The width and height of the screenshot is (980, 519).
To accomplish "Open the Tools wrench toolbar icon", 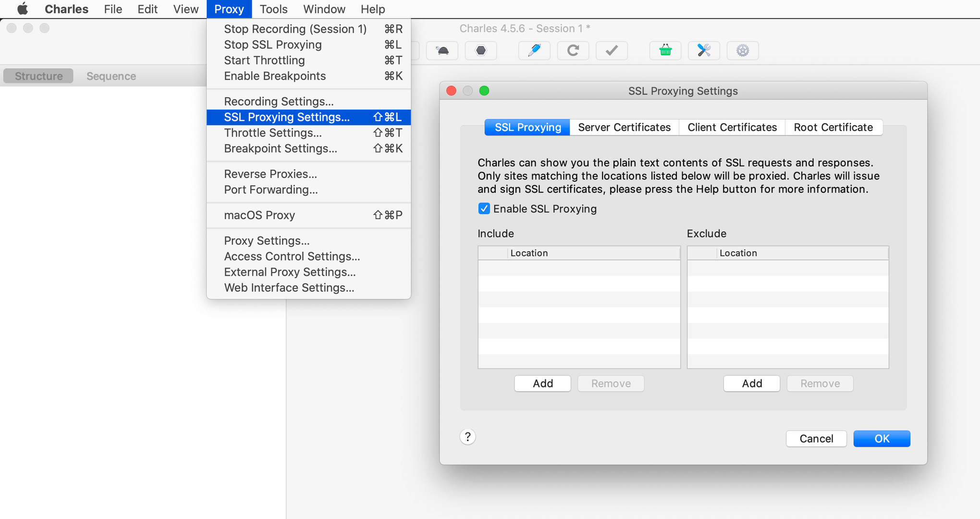I will tap(704, 50).
